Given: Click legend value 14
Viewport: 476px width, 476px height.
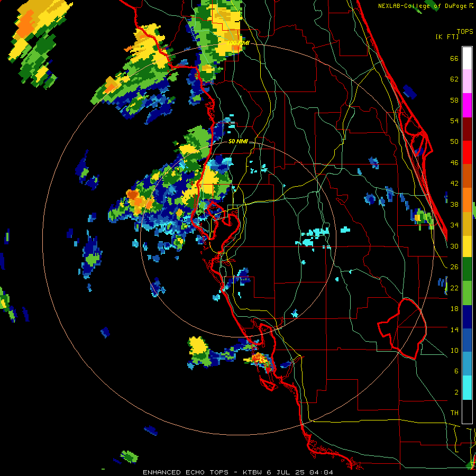Looking at the screenshot, I should pos(454,329).
